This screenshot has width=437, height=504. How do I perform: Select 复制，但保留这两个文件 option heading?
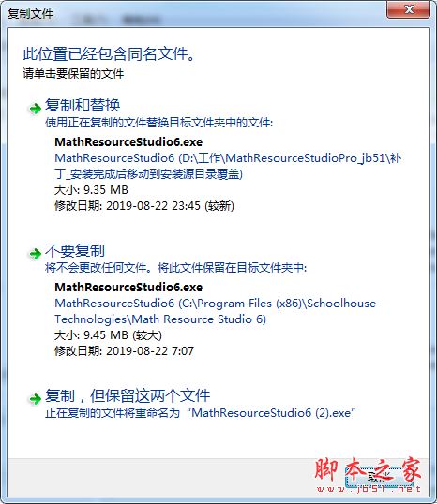128,395
